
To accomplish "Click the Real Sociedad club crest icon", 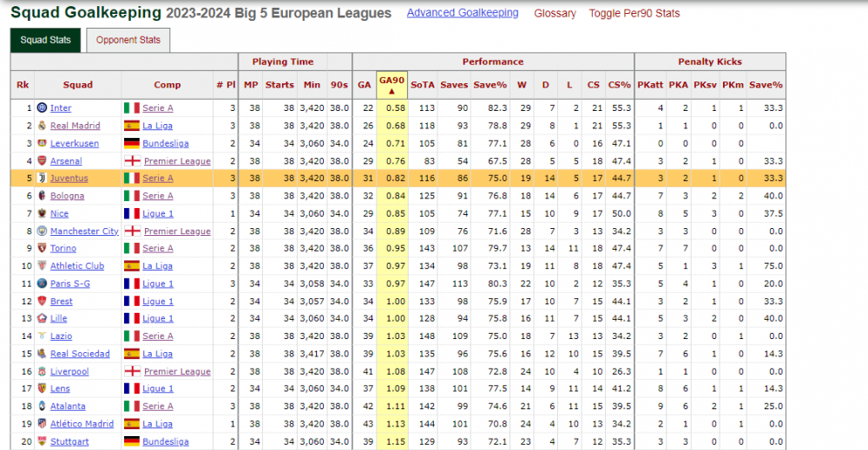I will 42,354.
